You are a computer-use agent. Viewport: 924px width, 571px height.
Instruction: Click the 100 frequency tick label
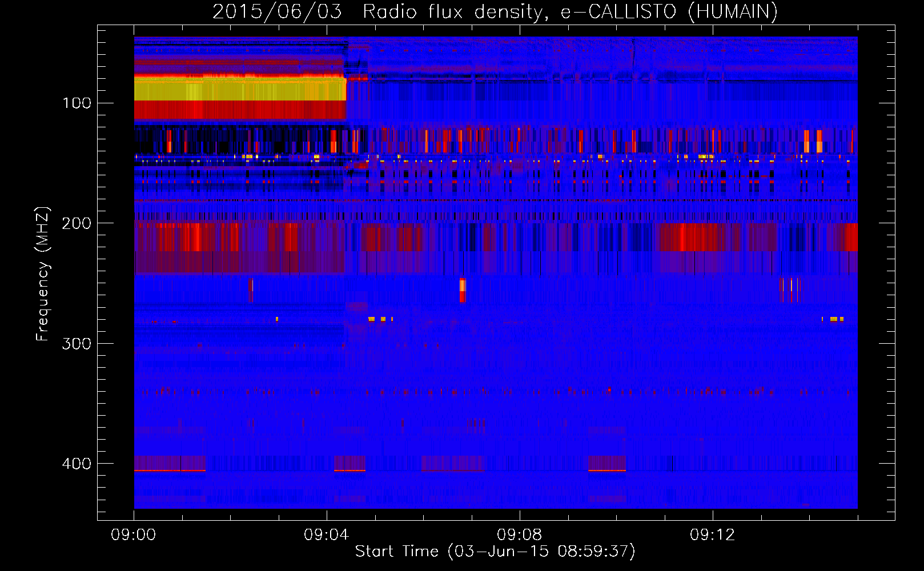click(x=77, y=103)
